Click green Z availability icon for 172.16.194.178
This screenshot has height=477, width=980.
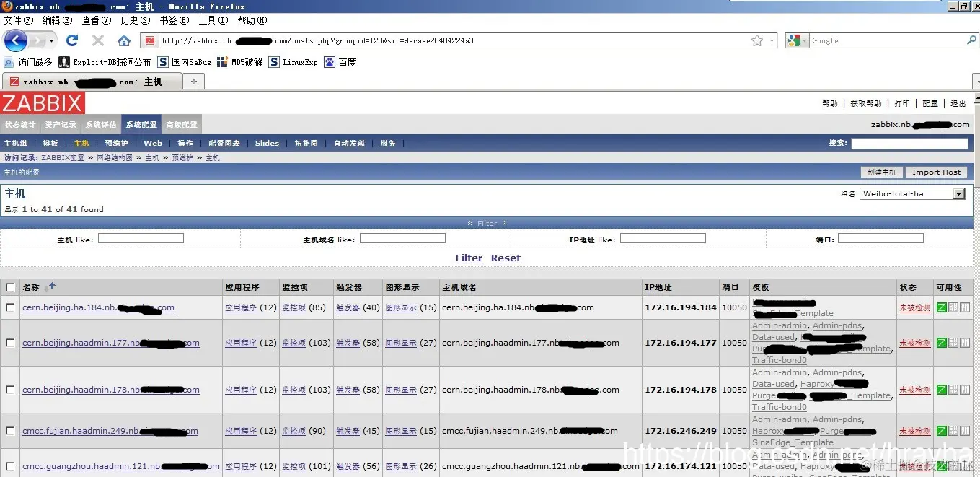941,390
